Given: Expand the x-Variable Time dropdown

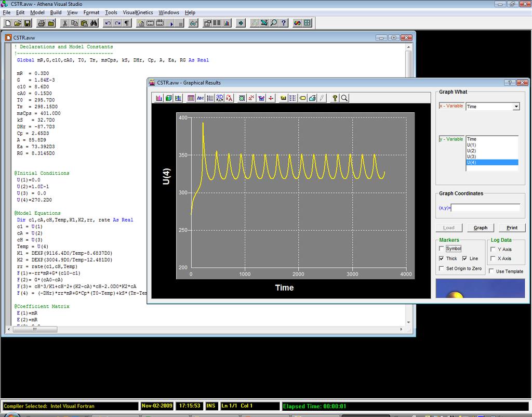Looking at the screenshot, I should click(x=516, y=107).
